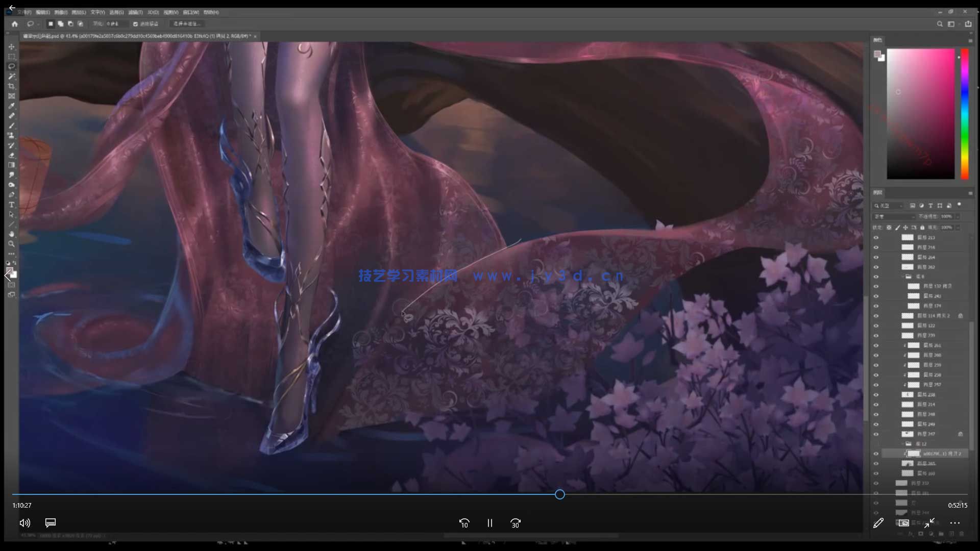Open the layer filter type dropdown
Image resolution: width=980 pixels, height=551 pixels.
tap(889, 206)
